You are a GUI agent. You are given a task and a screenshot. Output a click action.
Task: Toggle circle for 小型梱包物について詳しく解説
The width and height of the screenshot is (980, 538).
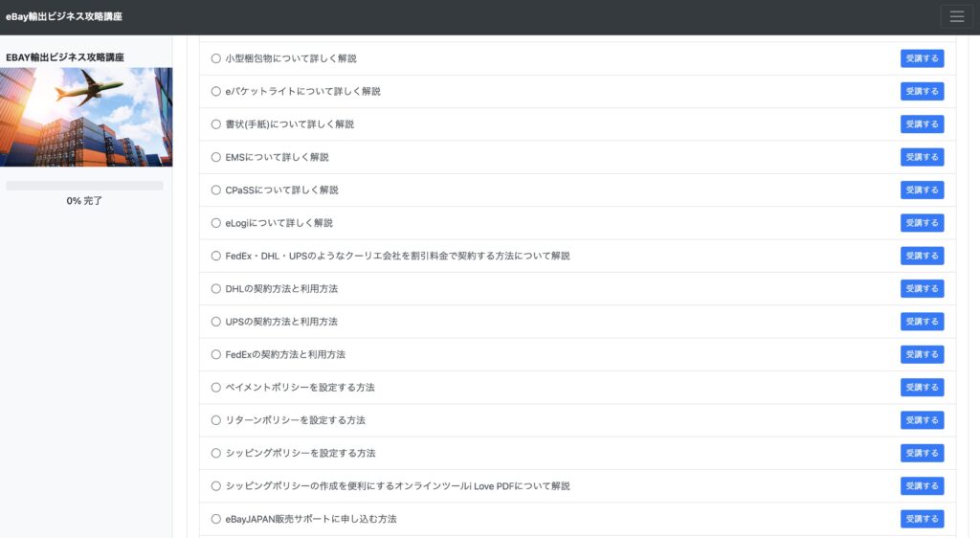215,58
